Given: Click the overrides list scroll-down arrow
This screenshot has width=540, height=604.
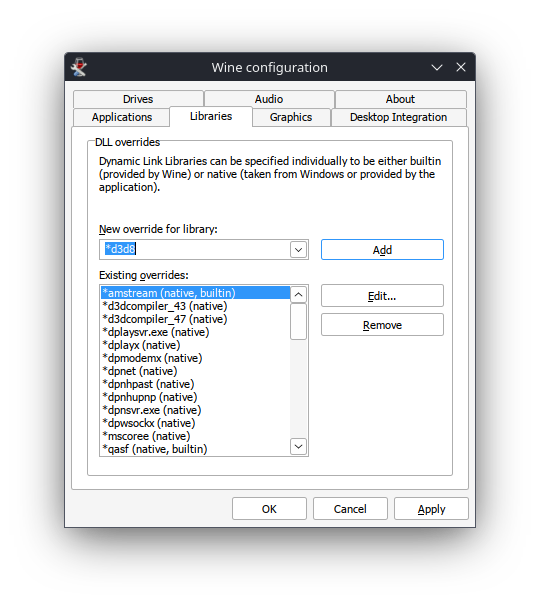Looking at the screenshot, I should point(299,446).
